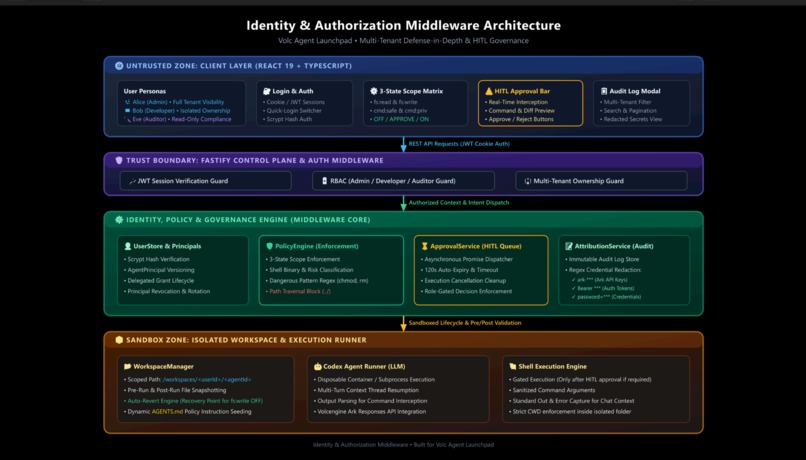The height and width of the screenshot is (460, 806).
Task: Click the '120s Auto-Expiry & Timeout' line
Action: tap(460, 270)
